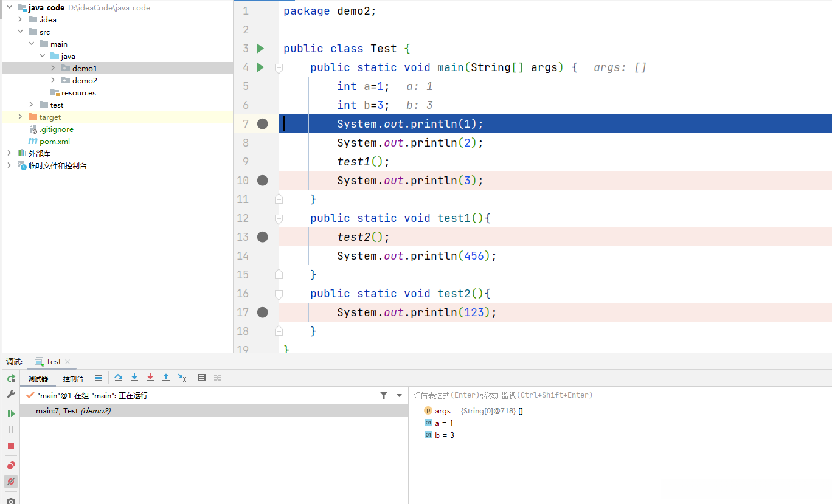This screenshot has width=832, height=504.
Task: Click the Step Out debugger icon
Action: coord(166,378)
